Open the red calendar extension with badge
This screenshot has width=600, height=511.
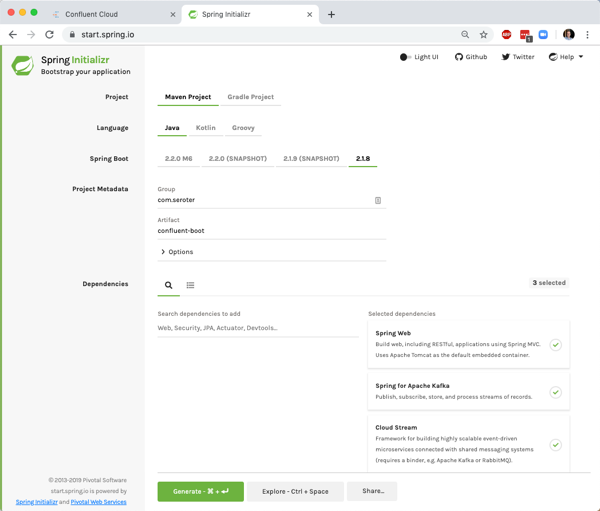click(x=525, y=35)
